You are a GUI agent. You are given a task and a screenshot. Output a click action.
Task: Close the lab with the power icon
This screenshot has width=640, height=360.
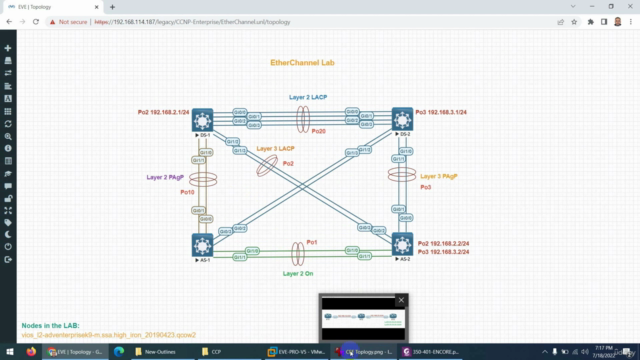[x=8, y=247]
